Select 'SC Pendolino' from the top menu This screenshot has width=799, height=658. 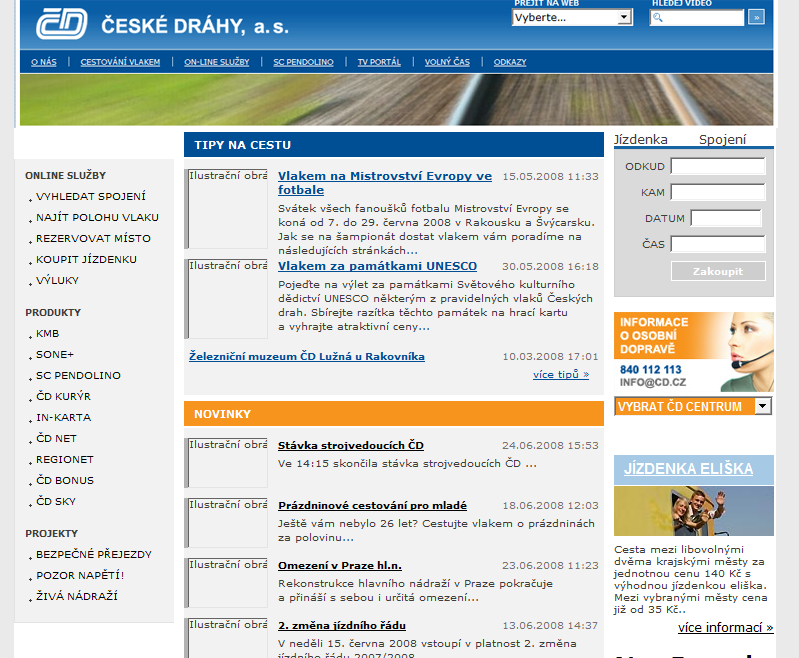pyautogui.click(x=303, y=62)
